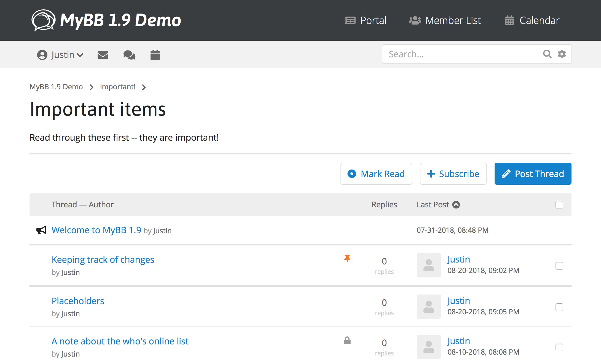Open the Portal navigation item
Image resolution: width=601 pixels, height=364 pixels.
(x=365, y=20)
